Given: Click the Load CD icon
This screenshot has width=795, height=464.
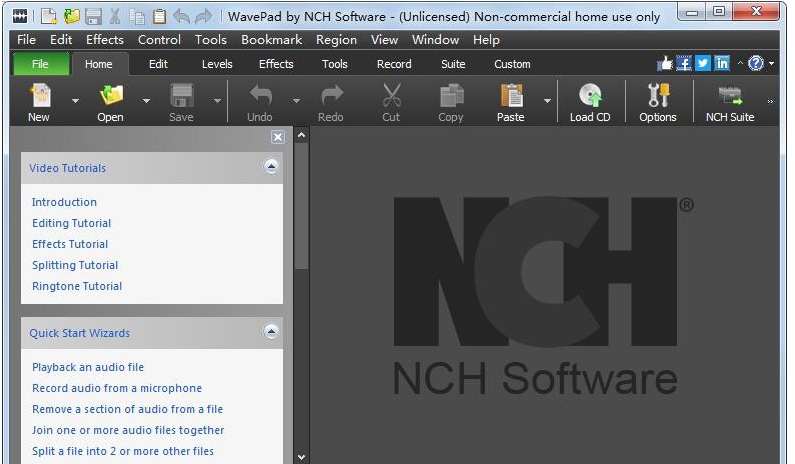Looking at the screenshot, I should (x=590, y=95).
